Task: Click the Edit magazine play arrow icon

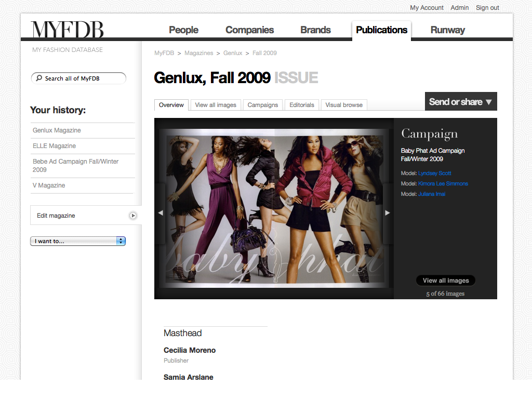Action: (x=133, y=216)
